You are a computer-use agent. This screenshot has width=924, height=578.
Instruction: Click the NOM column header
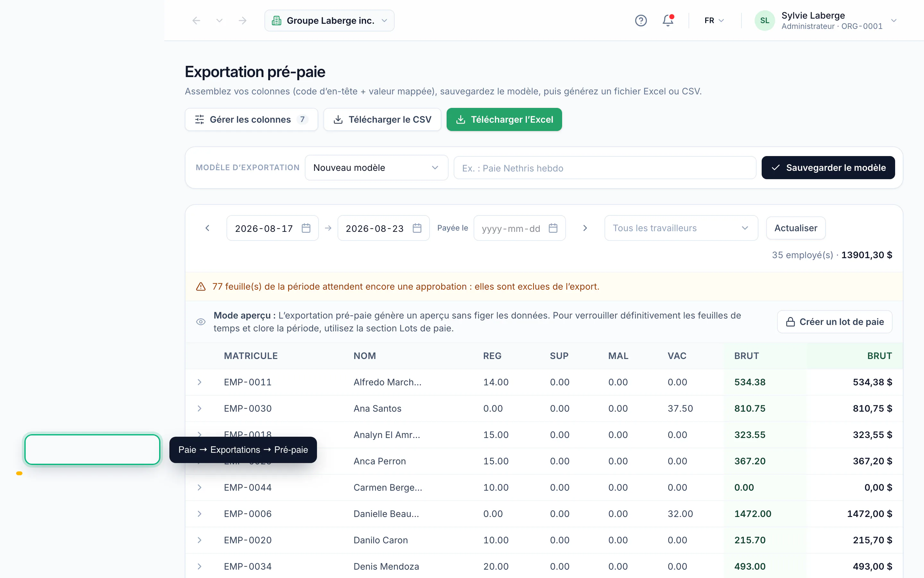pyautogui.click(x=365, y=356)
